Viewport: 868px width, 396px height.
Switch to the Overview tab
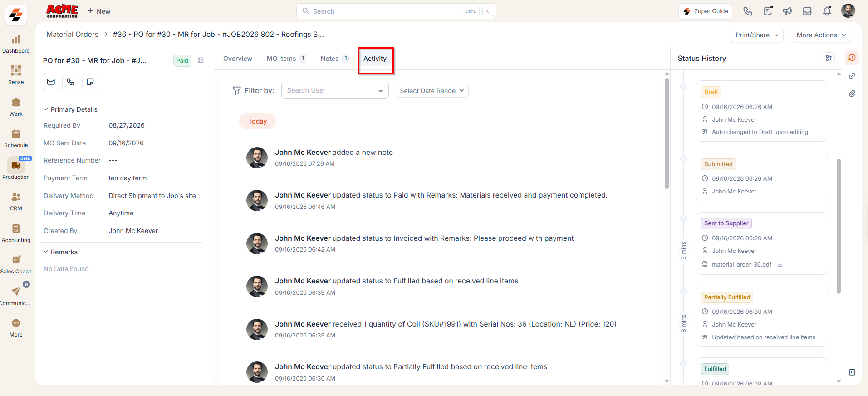coord(238,59)
